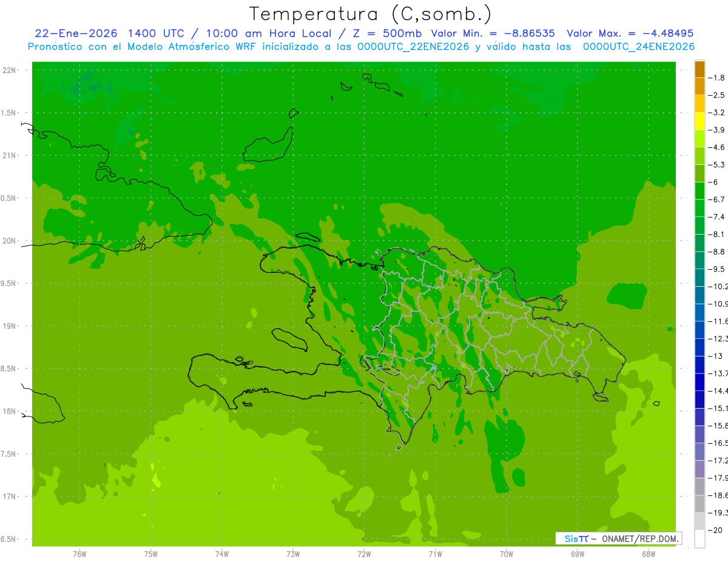Click the 70W longitude label
Screen dimensions: 728x562
[507, 554]
